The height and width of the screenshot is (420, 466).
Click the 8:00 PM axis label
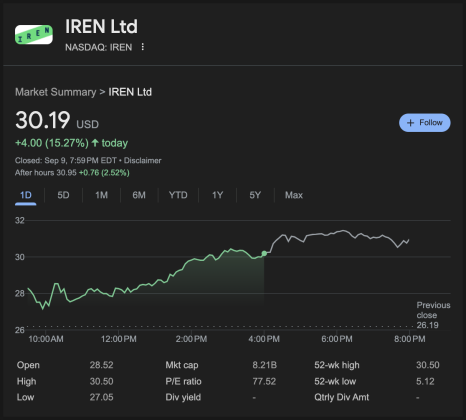click(x=410, y=339)
